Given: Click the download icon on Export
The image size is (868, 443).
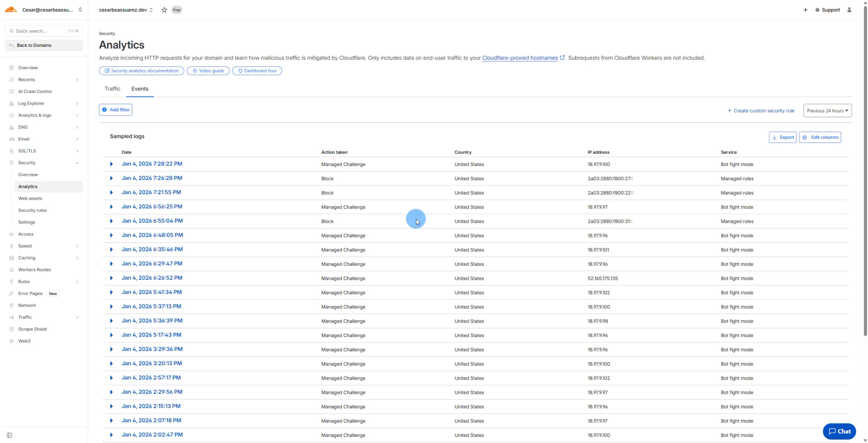Looking at the screenshot, I should (x=775, y=137).
